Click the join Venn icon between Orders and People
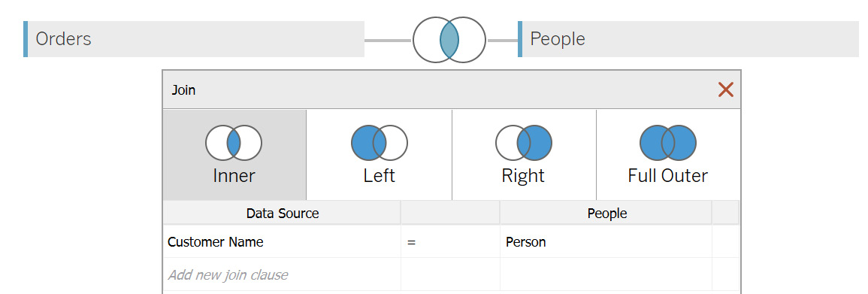The width and height of the screenshot is (868, 294). [449, 40]
